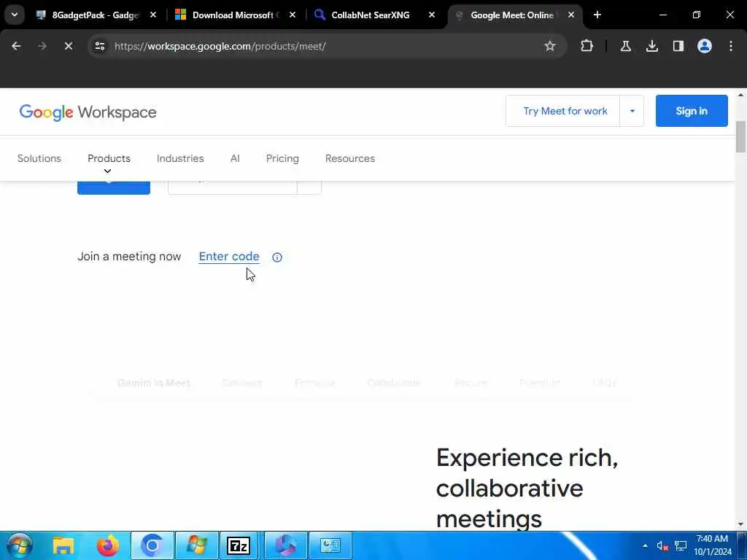Expand the Try Meet for work dropdown arrow
The width and height of the screenshot is (747, 560).
632,111
